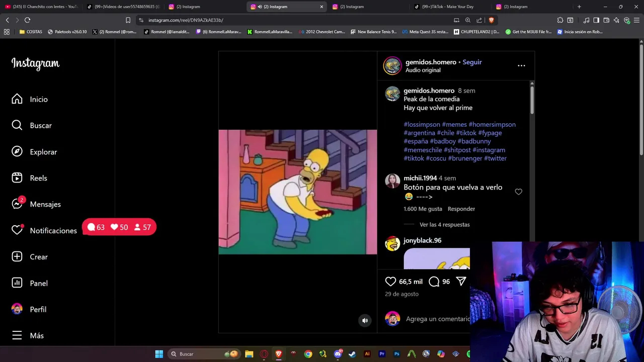Viewport: 644px width, 362px height.
Task: Open jonyblack.96 commenter avatar
Action: point(392,244)
